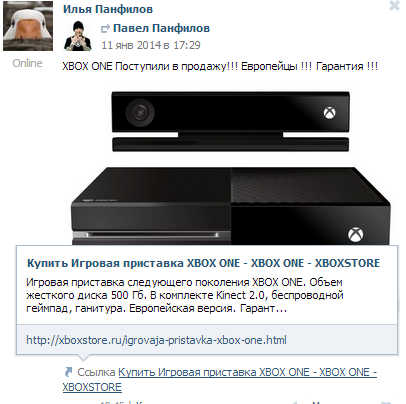Click the Xbox logo on the Kinect sensor
Image resolution: width=406 pixels, height=404 pixels.
pyautogui.click(x=329, y=113)
